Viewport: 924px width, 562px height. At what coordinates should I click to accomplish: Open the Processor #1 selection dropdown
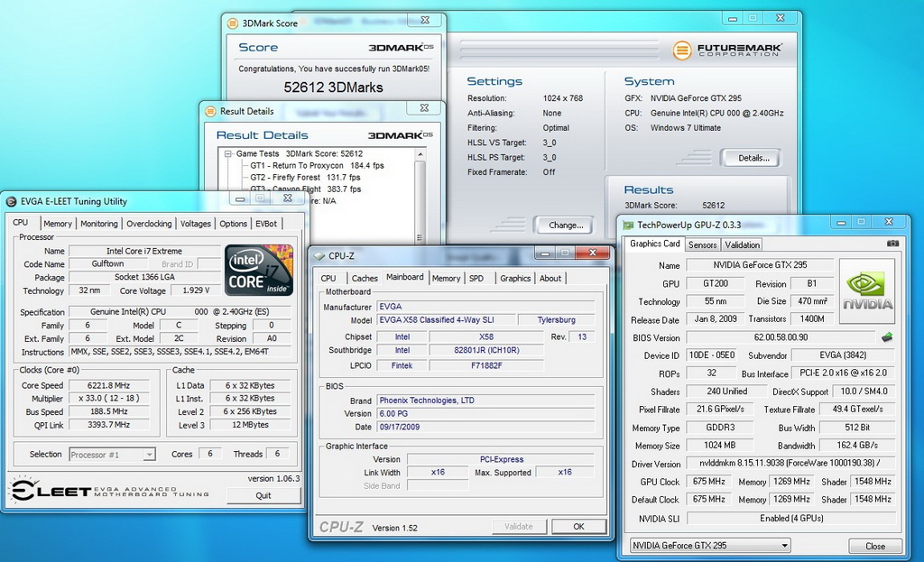(x=149, y=454)
